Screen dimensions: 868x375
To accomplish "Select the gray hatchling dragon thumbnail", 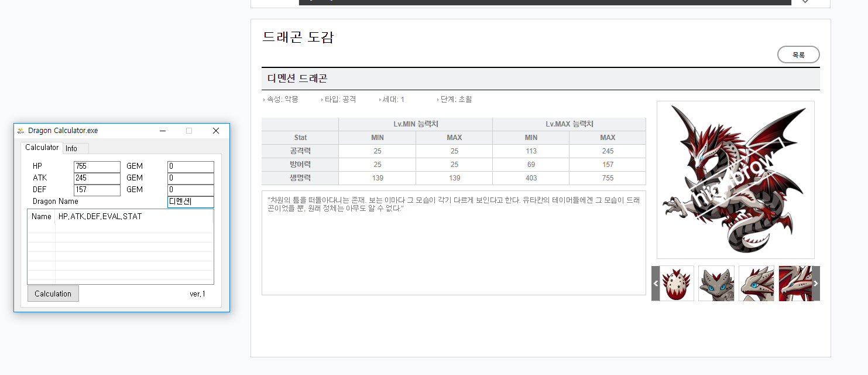I will pyautogui.click(x=716, y=284).
